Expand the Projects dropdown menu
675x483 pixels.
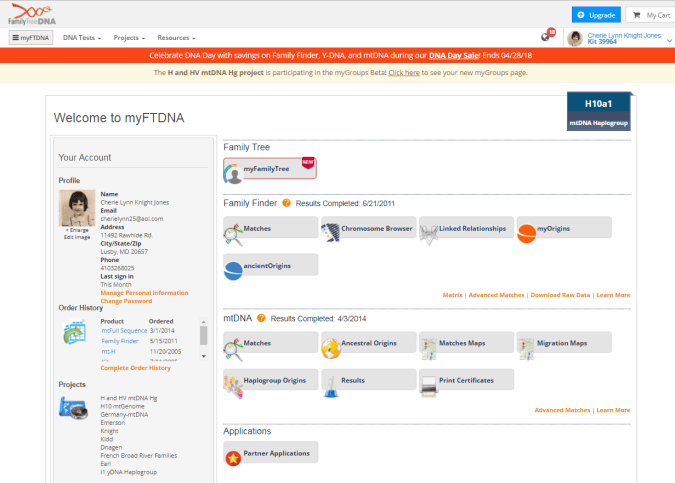(128, 37)
